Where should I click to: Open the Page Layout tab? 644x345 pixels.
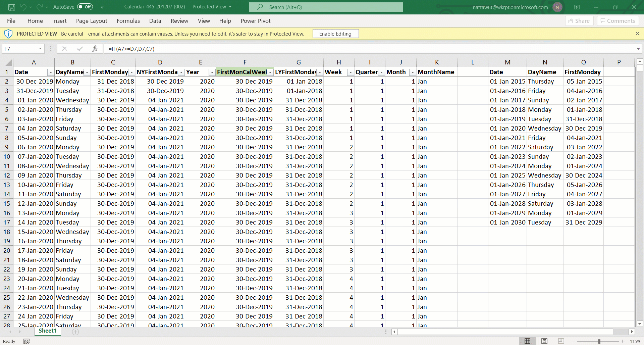pyautogui.click(x=92, y=21)
